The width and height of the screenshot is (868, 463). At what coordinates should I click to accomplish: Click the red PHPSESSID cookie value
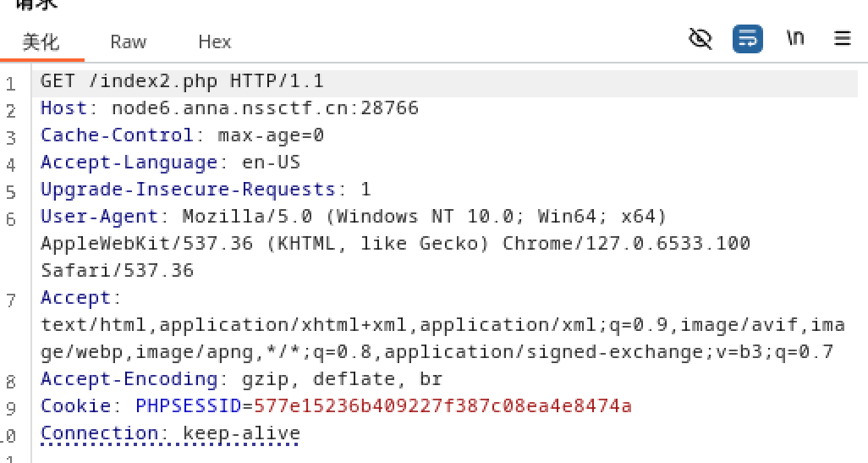click(x=442, y=406)
